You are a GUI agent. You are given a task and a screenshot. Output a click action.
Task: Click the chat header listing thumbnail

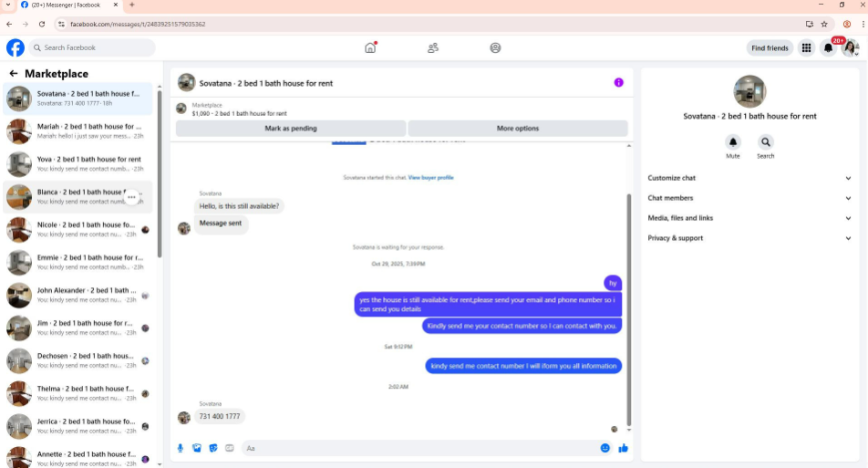[187, 82]
